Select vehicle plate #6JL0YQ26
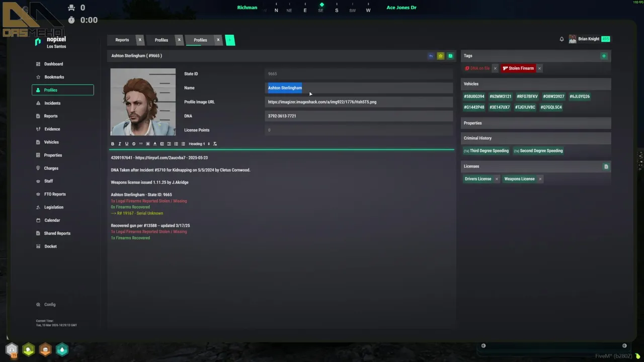Image resolution: width=644 pixels, height=362 pixels. (x=580, y=97)
